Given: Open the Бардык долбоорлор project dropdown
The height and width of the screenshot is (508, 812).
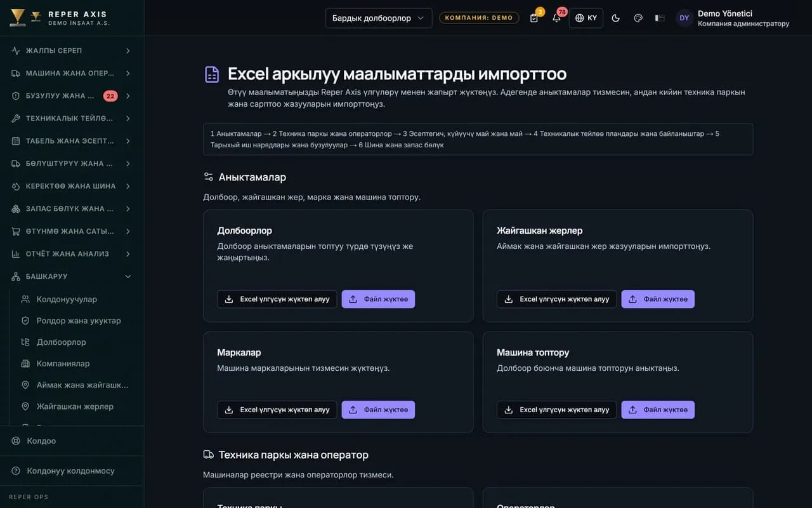Looking at the screenshot, I should (379, 18).
